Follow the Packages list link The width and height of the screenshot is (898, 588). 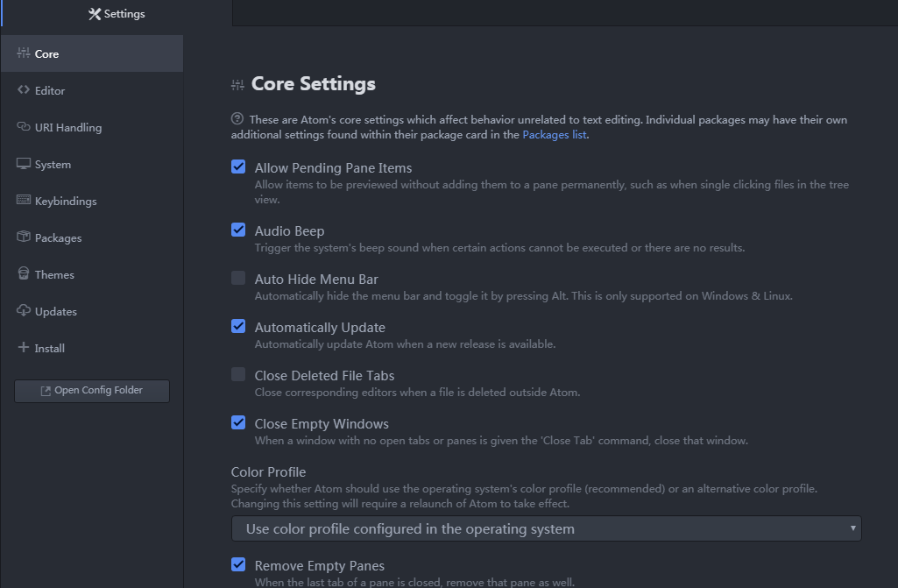pos(554,135)
